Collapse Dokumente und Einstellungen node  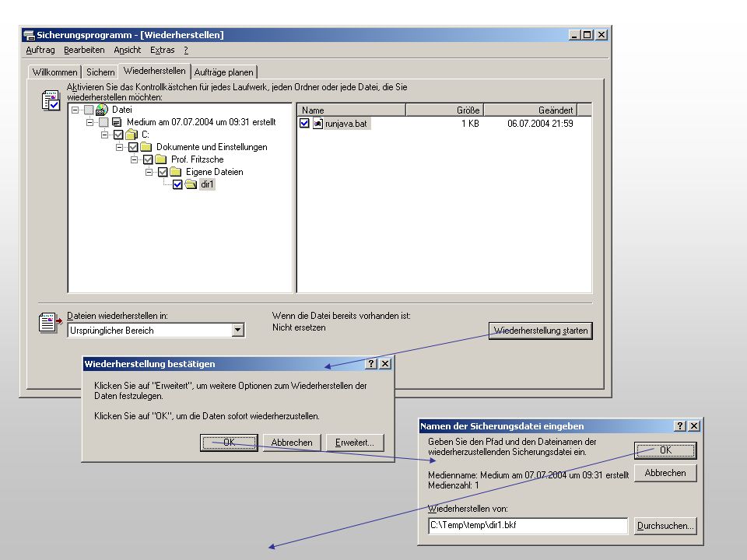[x=120, y=147]
